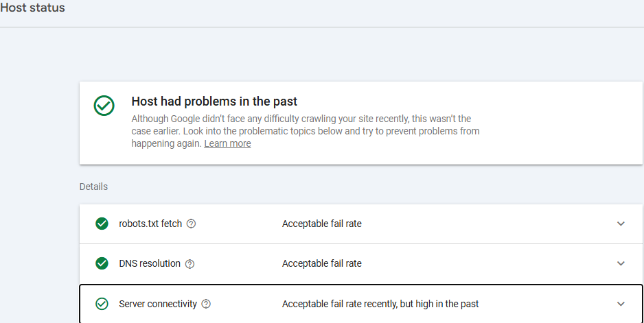Open the help icon next to robots.txt fetch

pyautogui.click(x=192, y=224)
